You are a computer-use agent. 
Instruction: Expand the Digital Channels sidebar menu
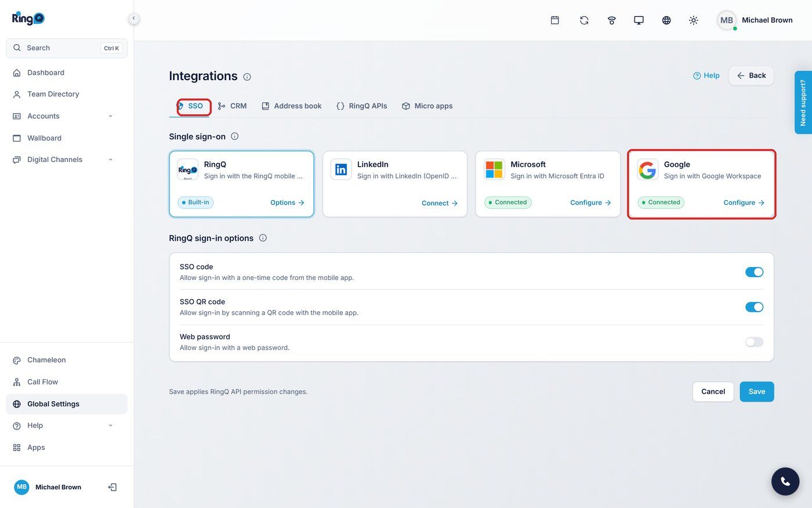point(67,160)
